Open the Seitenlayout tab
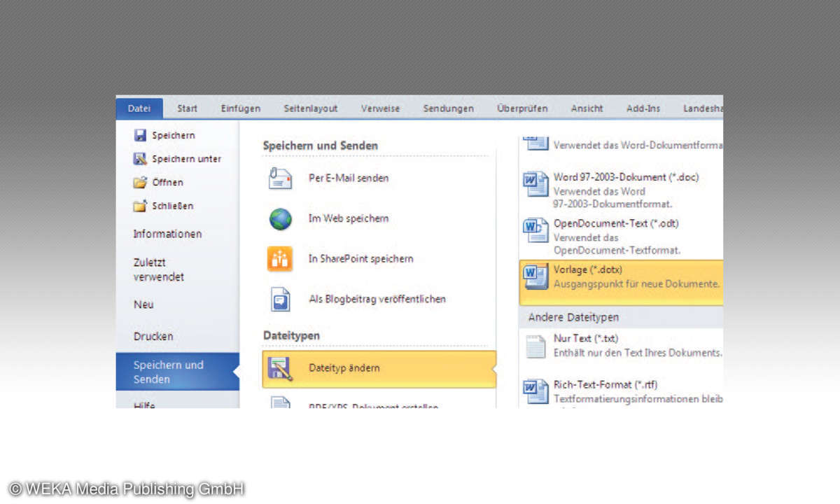This screenshot has width=840, height=504. coord(311,108)
